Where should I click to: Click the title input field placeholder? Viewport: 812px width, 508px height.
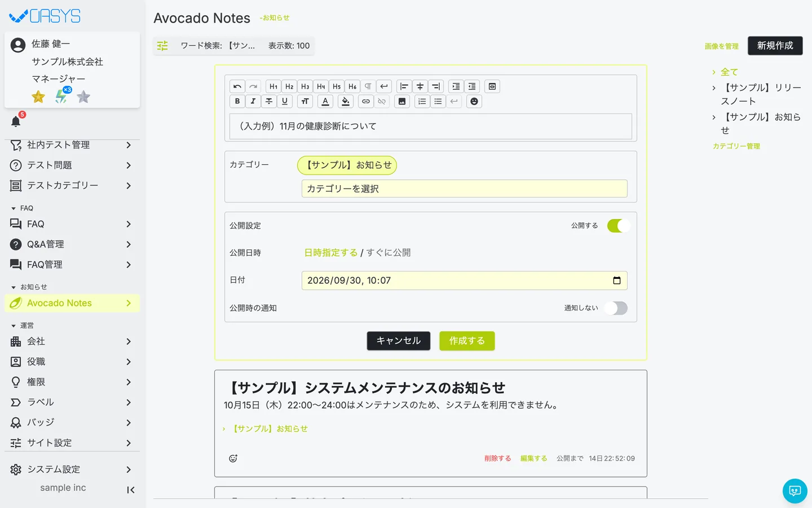pyautogui.click(x=431, y=126)
